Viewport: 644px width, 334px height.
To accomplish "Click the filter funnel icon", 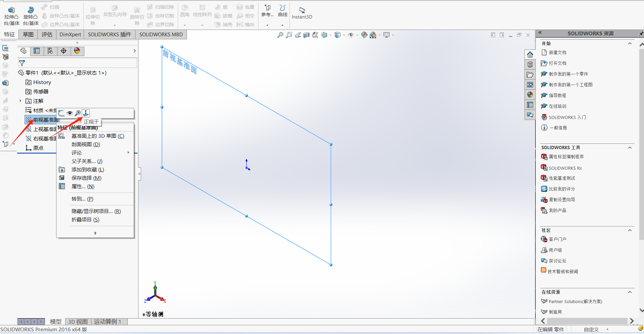I will 22,63.
